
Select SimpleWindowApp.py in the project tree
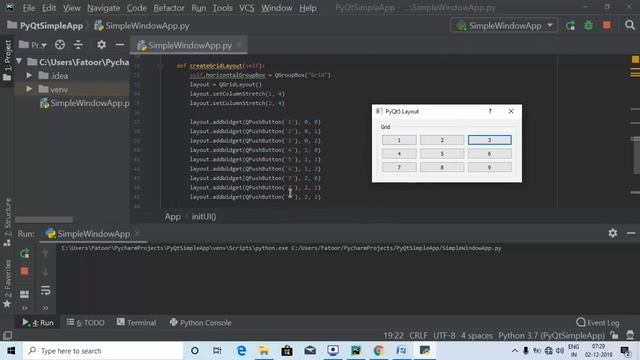click(84, 103)
